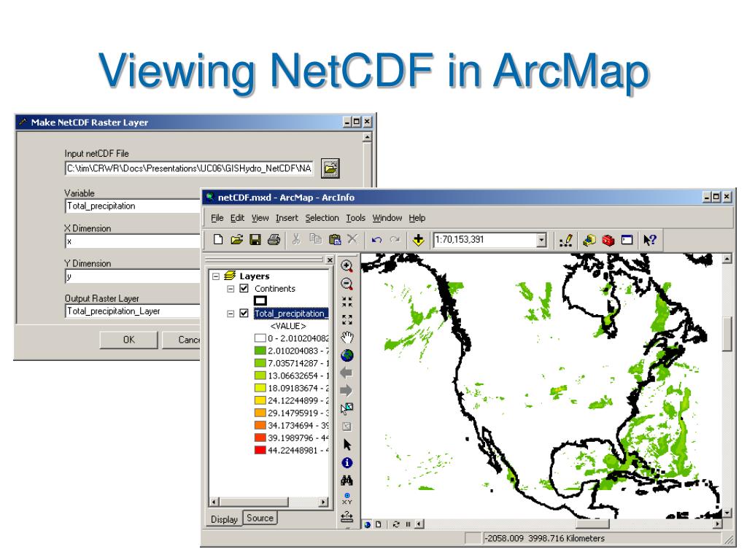
Task: Click the What's This help icon
Action: tap(650, 240)
